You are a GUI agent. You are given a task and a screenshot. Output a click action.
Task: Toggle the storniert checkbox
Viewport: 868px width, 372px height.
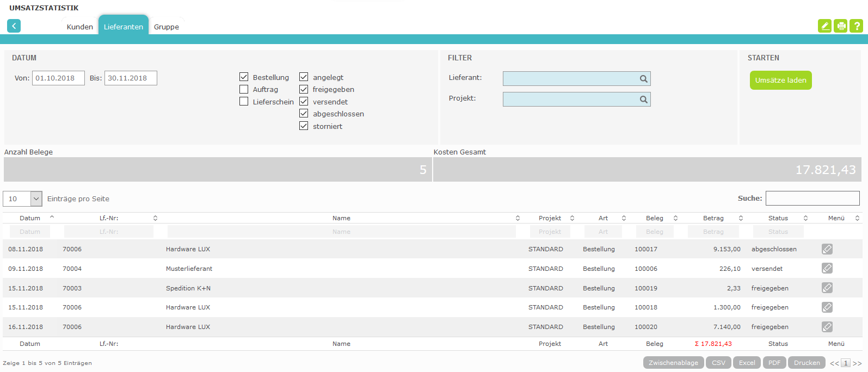(x=304, y=126)
